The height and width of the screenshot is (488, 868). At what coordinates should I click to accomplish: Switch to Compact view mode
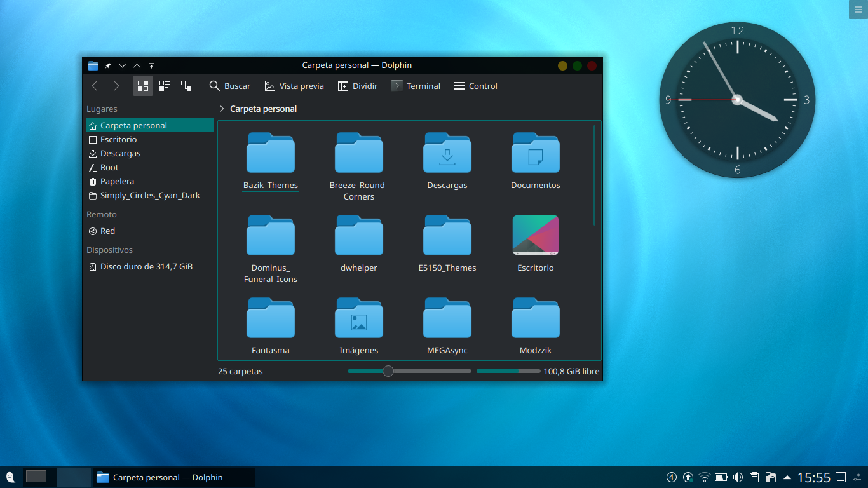pos(165,86)
